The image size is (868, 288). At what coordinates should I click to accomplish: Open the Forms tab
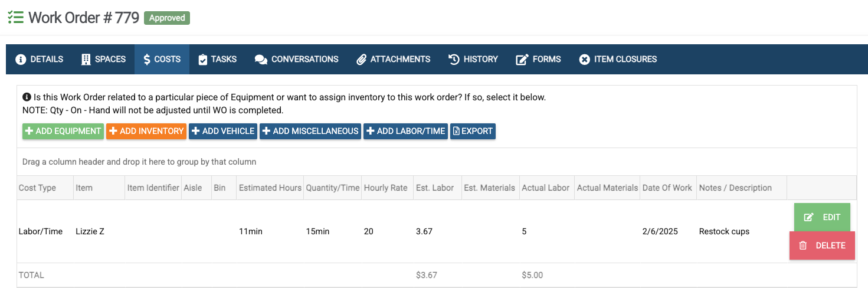(538, 60)
